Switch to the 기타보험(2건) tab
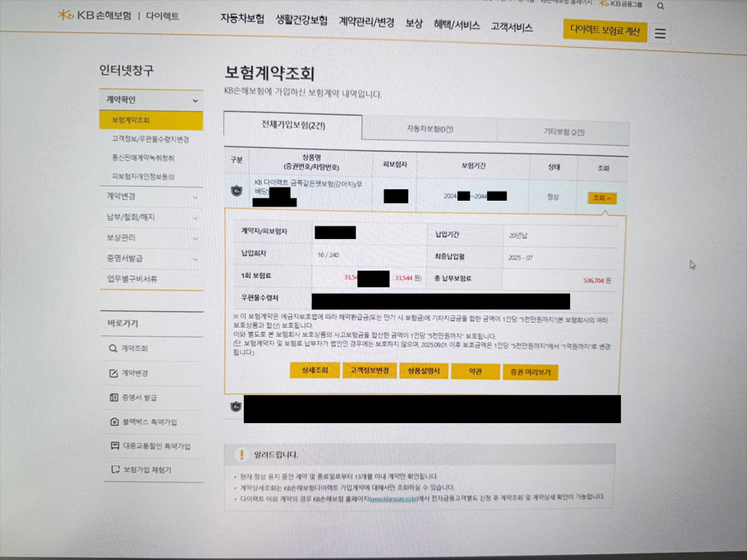The image size is (747, 560). (x=564, y=132)
